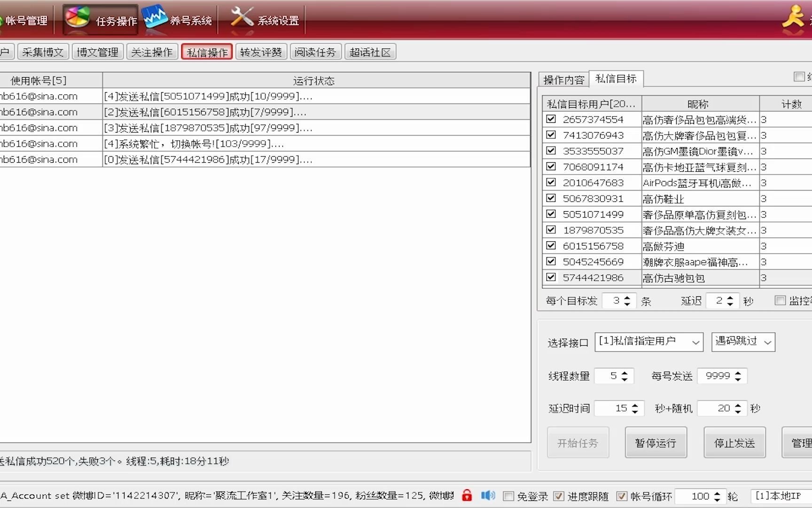This screenshot has height=508, width=812.
Task: Click the running man icon
Action: coord(793,18)
